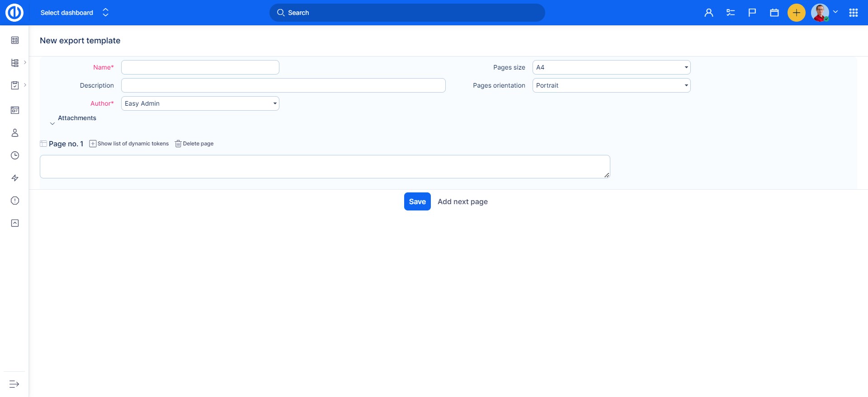Click the flag icon in header
Image resolution: width=868 pixels, height=397 pixels.
click(x=752, y=13)
